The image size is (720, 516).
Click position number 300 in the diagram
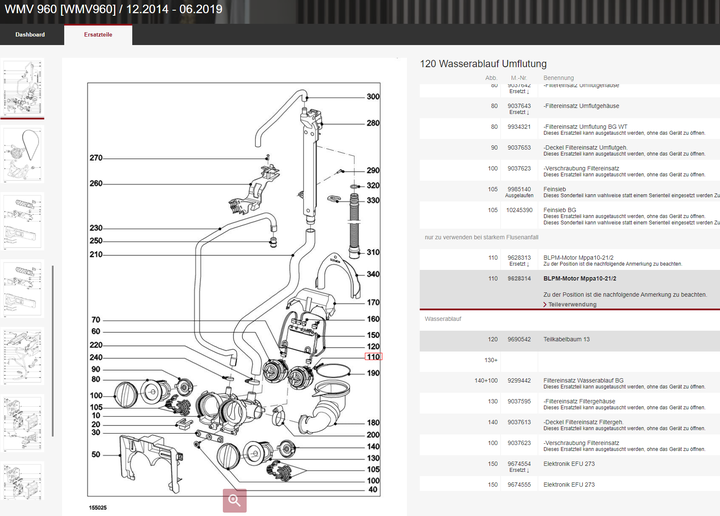click(373, 97)
